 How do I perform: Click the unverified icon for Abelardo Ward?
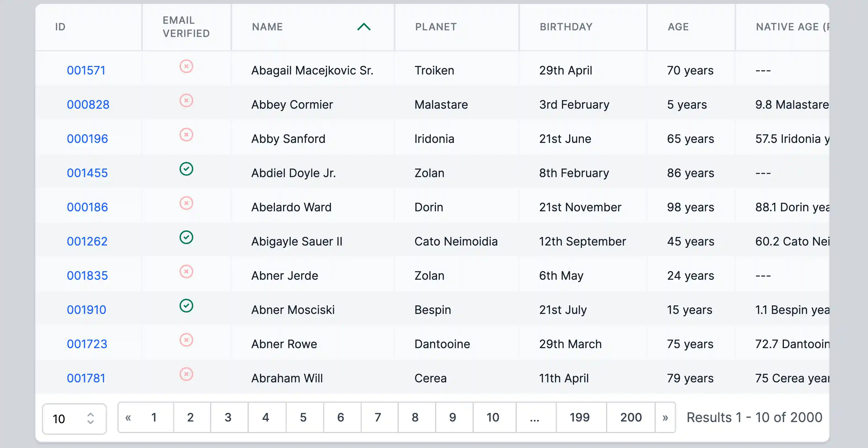pos(186,203)
